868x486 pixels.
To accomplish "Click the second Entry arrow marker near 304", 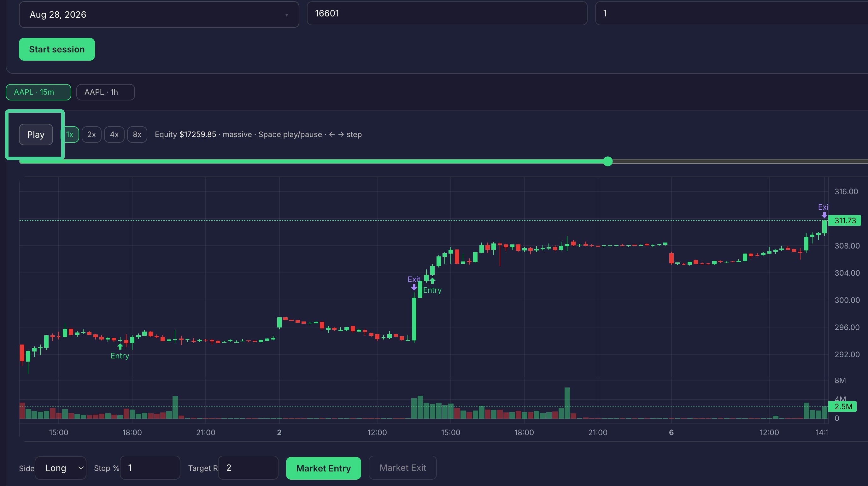I will click(433, 281).
